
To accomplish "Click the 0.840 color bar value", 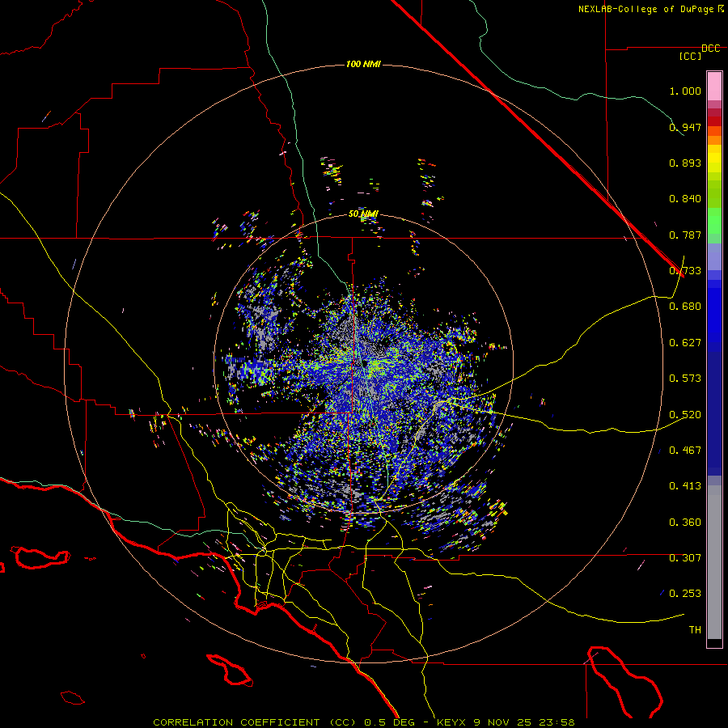I will click(685, 199).
